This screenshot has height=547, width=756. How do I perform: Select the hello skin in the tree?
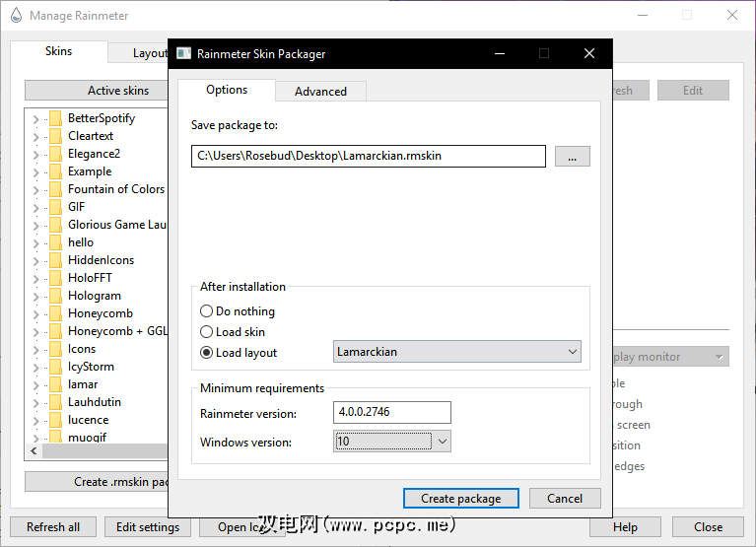point(81,242)
